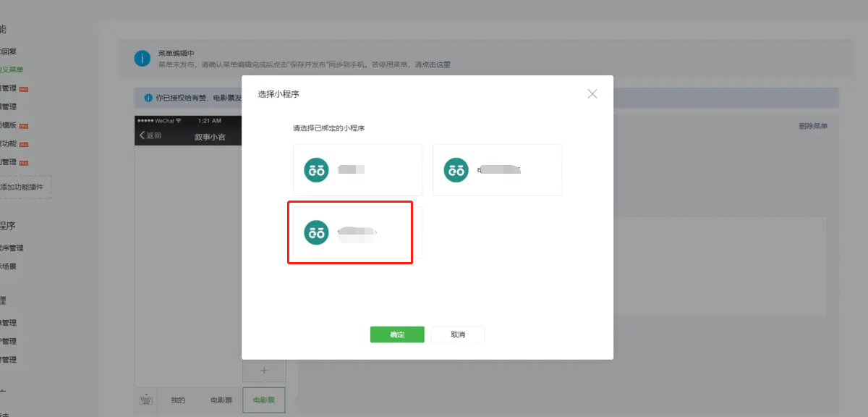Screen dimensions: 868x417
Task: Confirm selection with the green 确定 button
Action: click(x=397, y=334)
